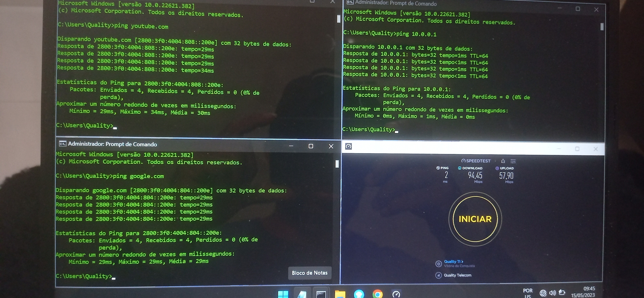This screenshot has height=298, width=644.
Task: Click the Speedtest app taskbar icon
Action: pos(396,294)
